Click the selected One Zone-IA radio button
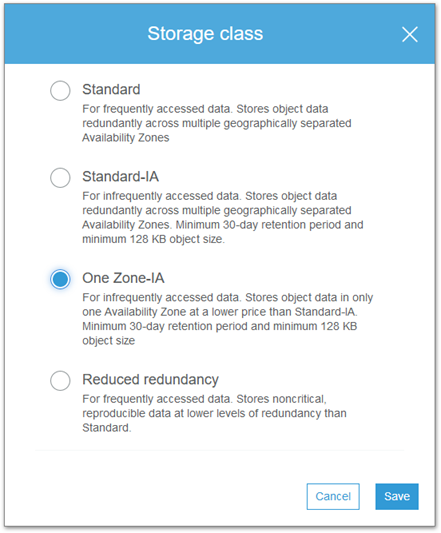Viewport: 441px width, 533px height. tap(60, 279)
